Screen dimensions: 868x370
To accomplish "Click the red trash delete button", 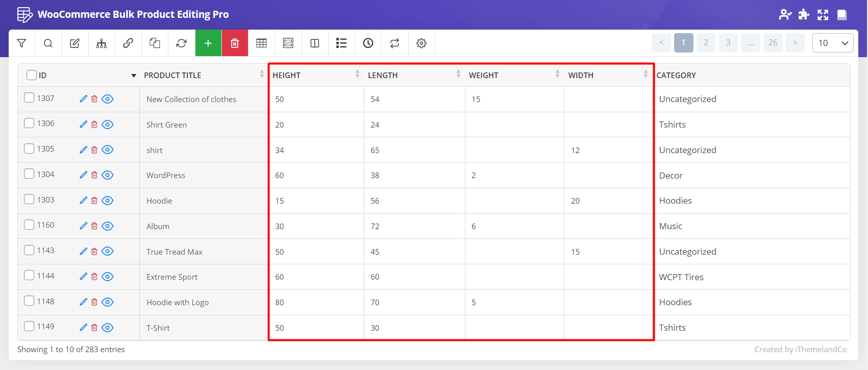I will pos(235,43).
